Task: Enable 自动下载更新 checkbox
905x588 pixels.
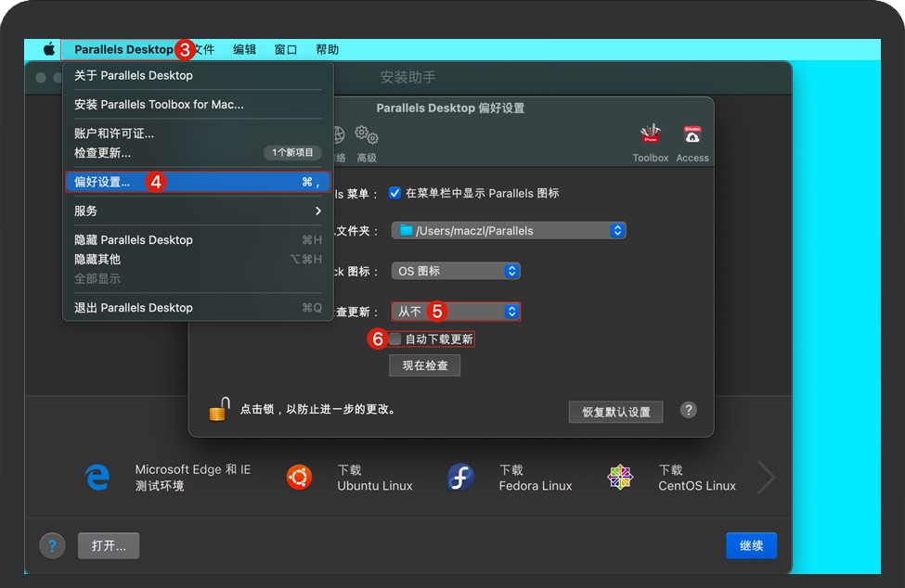Action: click(x=394, y=339)
